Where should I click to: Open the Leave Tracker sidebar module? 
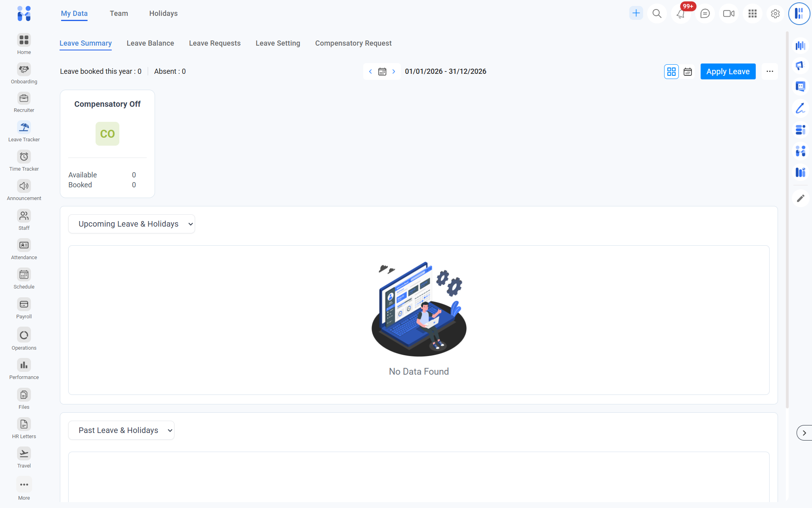24,128
